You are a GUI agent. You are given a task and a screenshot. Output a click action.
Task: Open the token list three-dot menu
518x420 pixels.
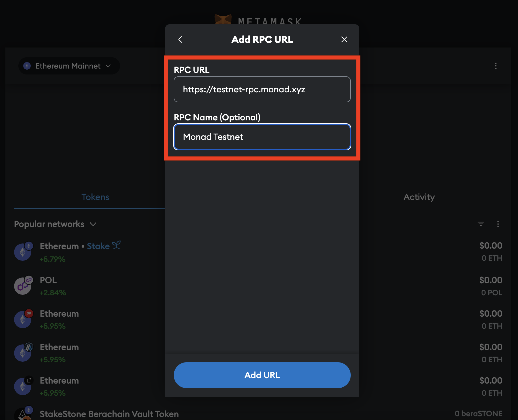(x=498, y=224)
